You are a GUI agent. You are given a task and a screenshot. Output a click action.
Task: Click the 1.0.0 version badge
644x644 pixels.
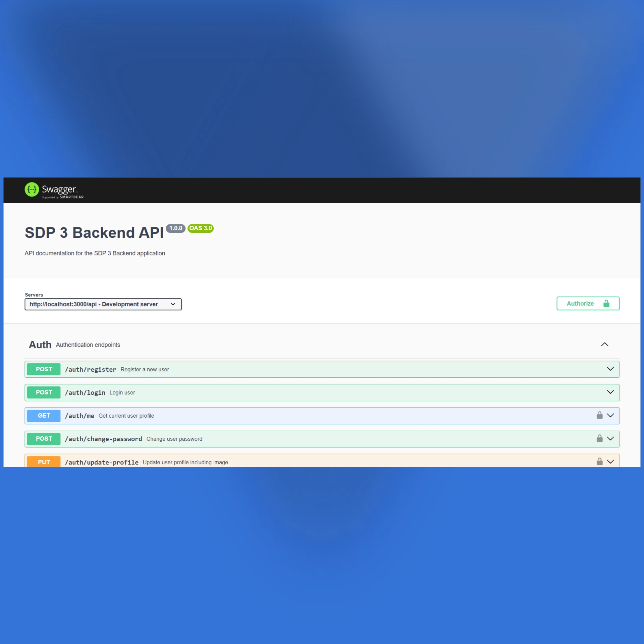(175, 228)
